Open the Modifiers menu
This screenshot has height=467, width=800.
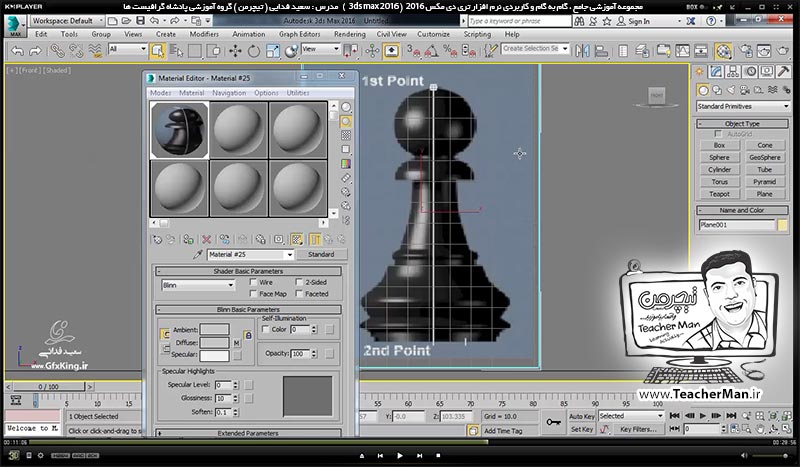[204, 34]
